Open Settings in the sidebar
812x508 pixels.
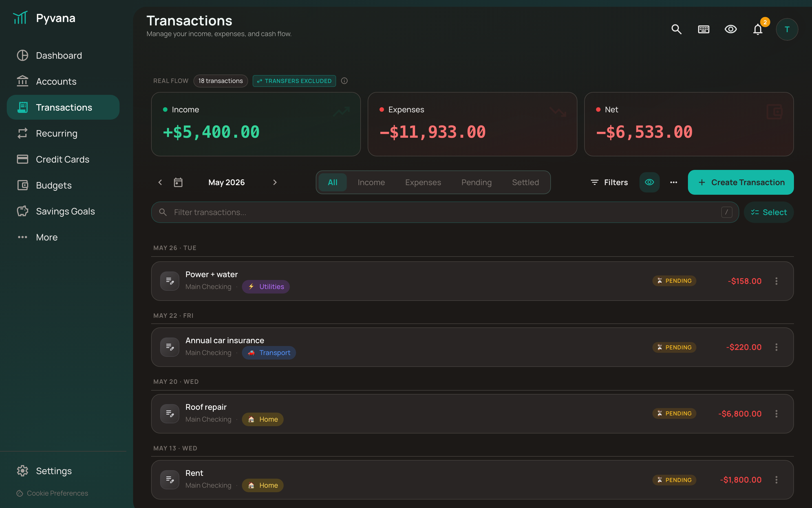pos(63,471)
